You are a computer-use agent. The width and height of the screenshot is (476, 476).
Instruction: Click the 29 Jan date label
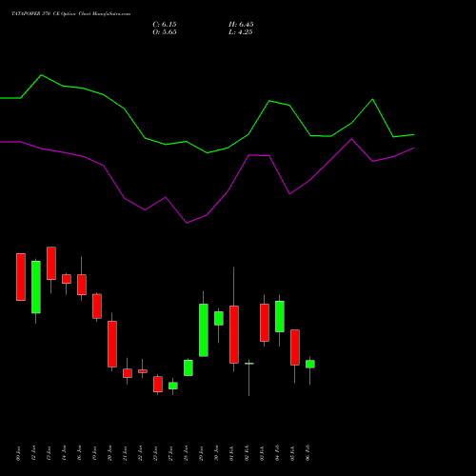(x=202, y=453)
